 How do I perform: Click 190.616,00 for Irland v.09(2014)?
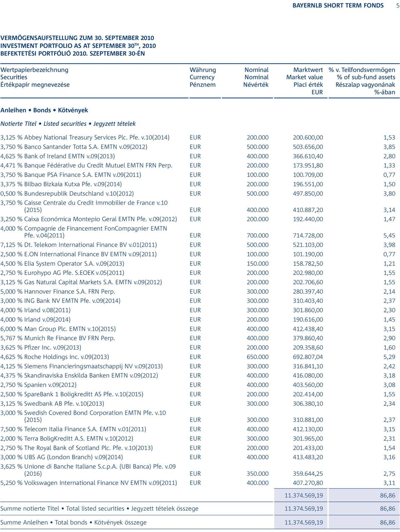click(308, 320)
